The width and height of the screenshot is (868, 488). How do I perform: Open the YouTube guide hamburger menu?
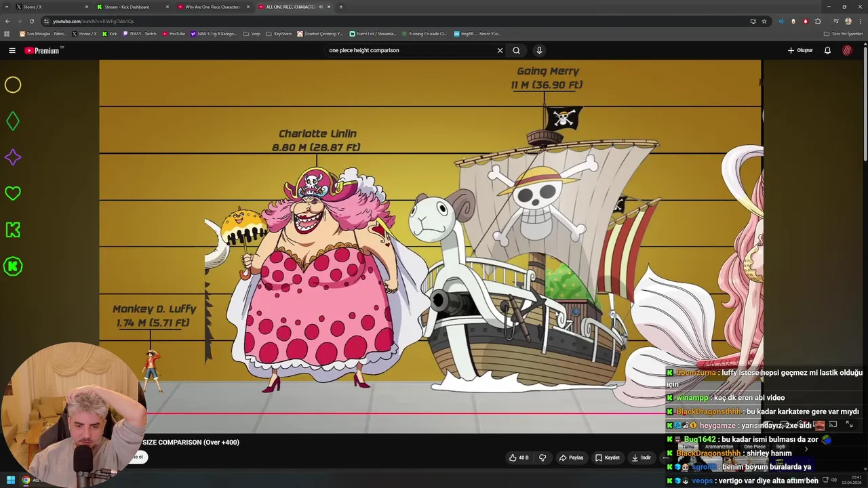(12, 50)
